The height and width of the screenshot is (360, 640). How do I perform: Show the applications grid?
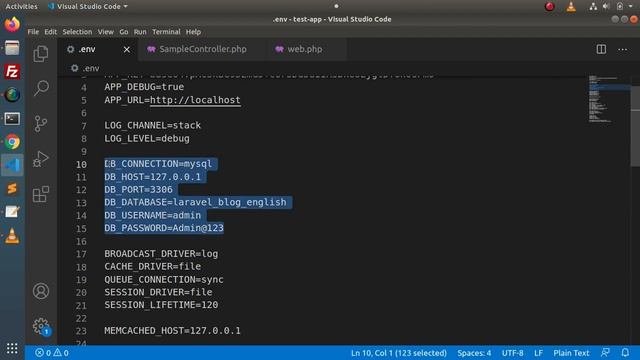(12, 348)
